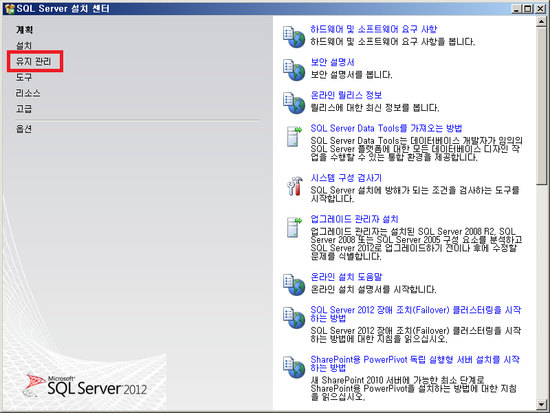Click the globe icon beside 하드웨어 및 소프트웨어 요구 사항
The image size is (550, 413).
click(x=294, y=37)
